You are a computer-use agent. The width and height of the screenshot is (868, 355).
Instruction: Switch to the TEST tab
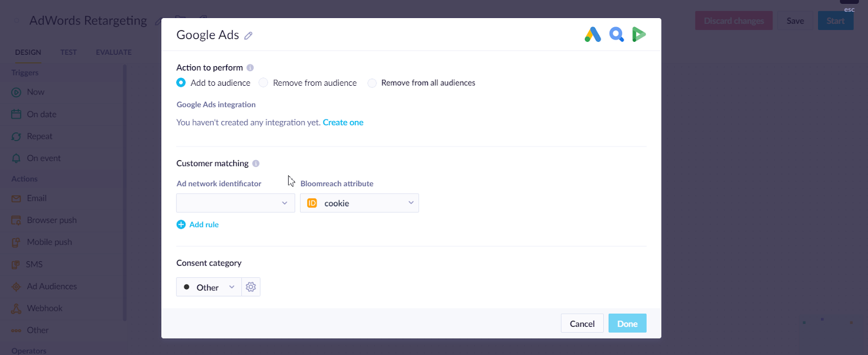click(x=68, y=52)
